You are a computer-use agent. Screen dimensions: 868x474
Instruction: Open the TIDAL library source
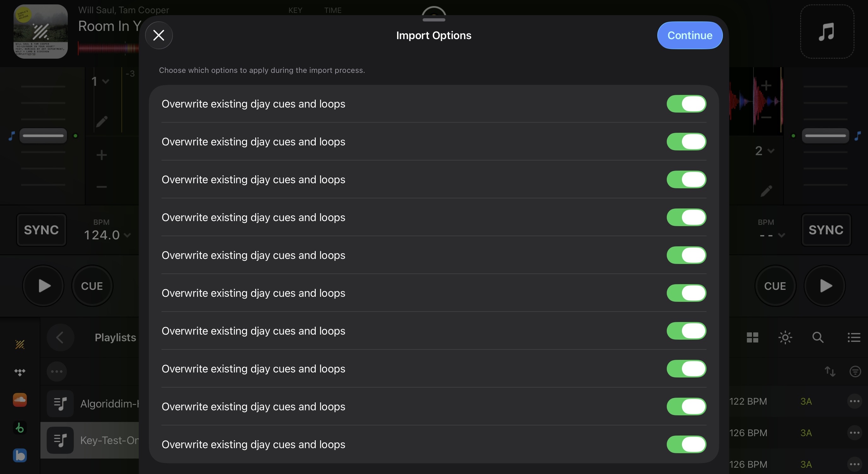click(20, 372)
